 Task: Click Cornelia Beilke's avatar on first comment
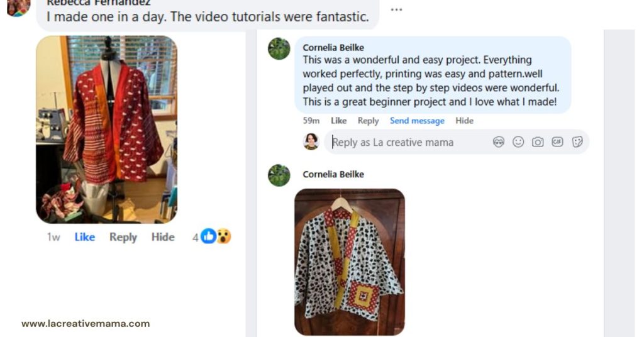click(279, 48)
